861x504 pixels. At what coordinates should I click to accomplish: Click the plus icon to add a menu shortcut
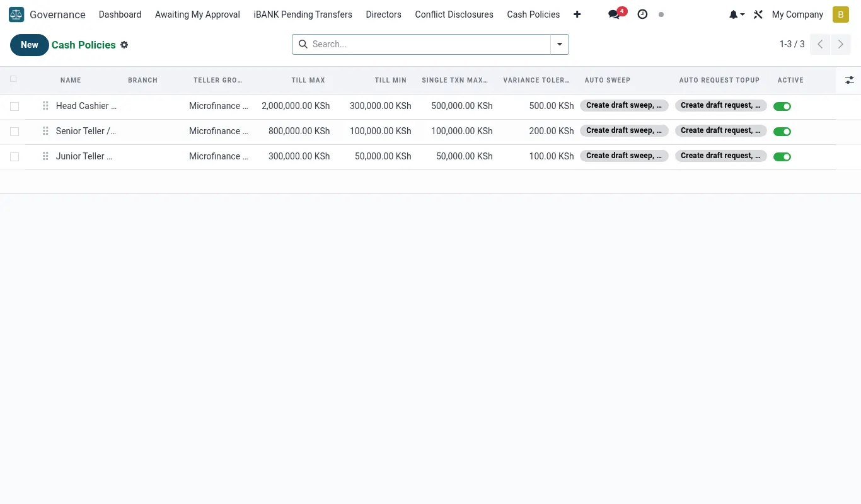[577, 14]
